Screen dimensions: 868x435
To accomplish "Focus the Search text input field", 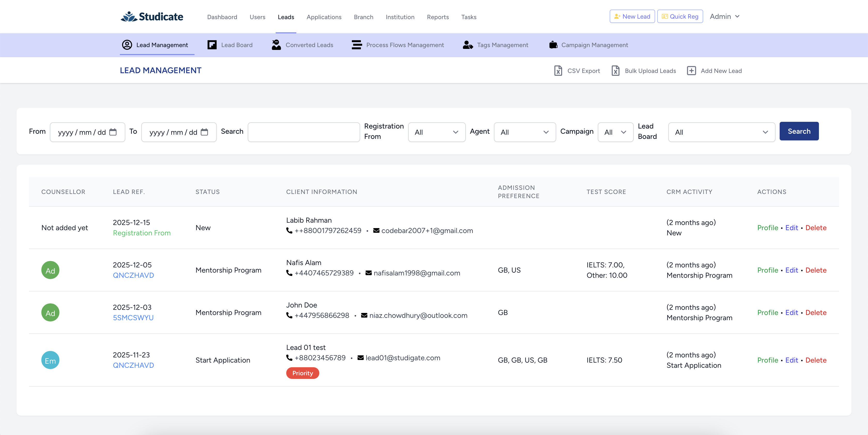I will [x=303, y=132].
